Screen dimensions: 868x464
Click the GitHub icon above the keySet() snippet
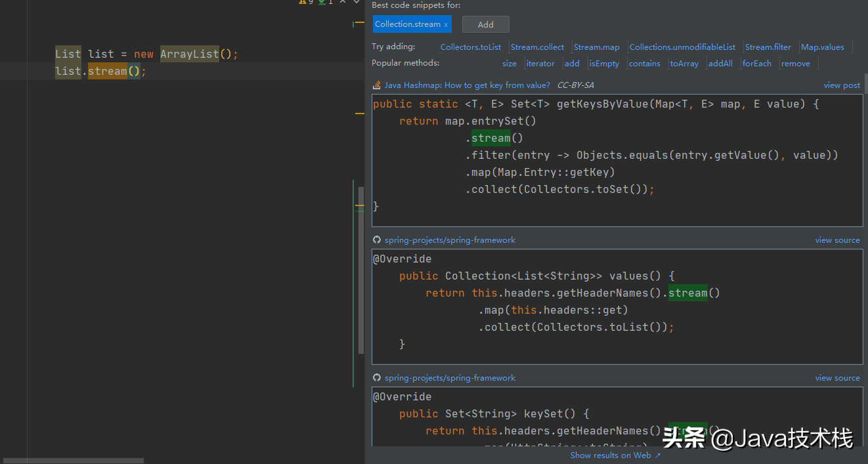[x=377, y=378]
